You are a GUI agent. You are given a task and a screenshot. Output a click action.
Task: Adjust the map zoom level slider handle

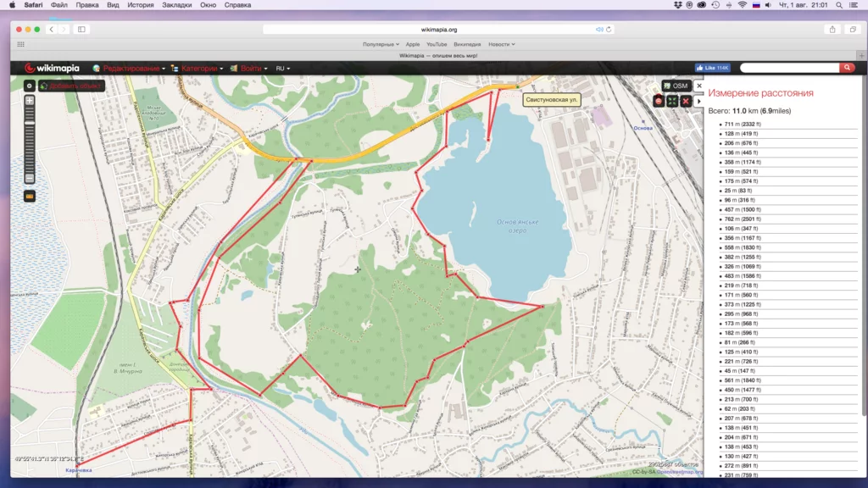30,122
